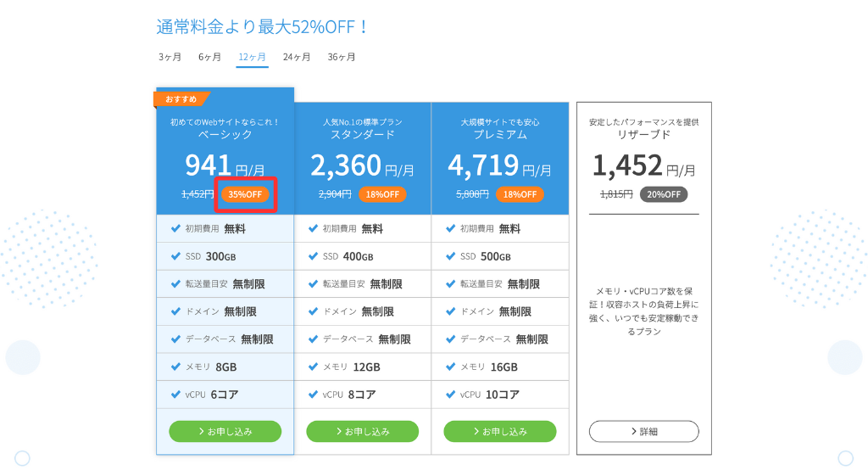Image resolution: width=868 pixels, height=476 pixels.
Task: Click the checkmark beside ベーシック 初期費用 無料
Action: tap(175, 228)
